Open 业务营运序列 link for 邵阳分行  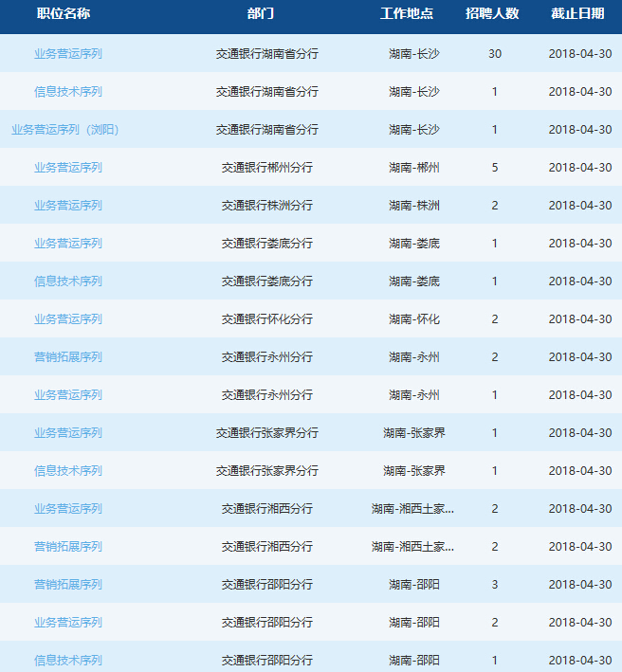pyautogui.click(x=68, y=623)
